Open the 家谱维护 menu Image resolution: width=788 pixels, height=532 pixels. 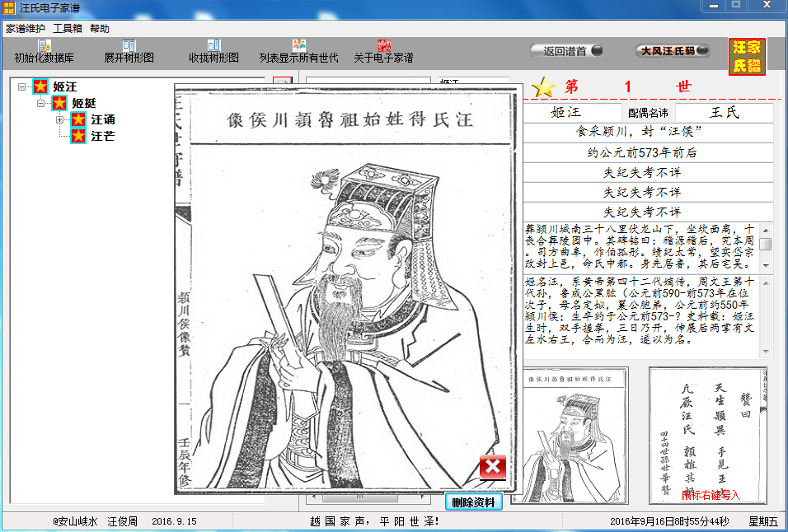[x=26, y=28]
